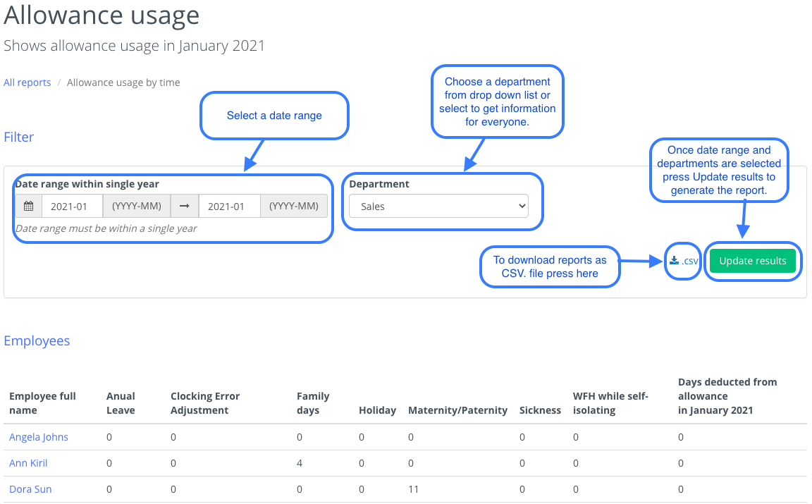This screenshot has width=812, height=504.
Task: Click the Filter section heading
Action: 18,137
